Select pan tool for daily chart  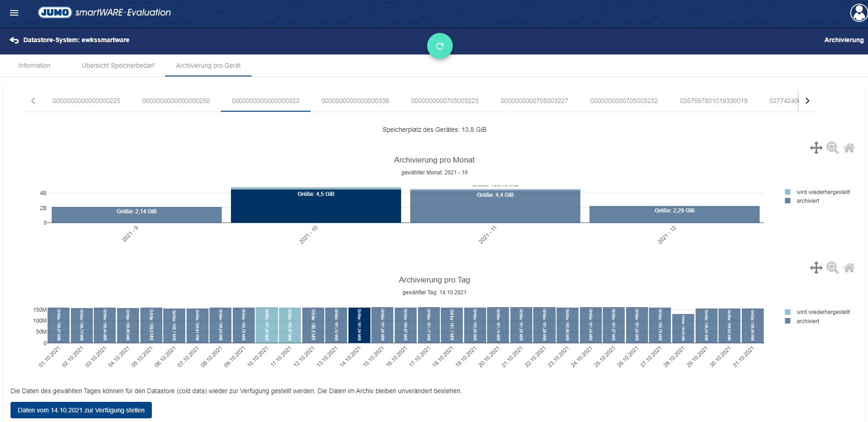tap(816, 268)
